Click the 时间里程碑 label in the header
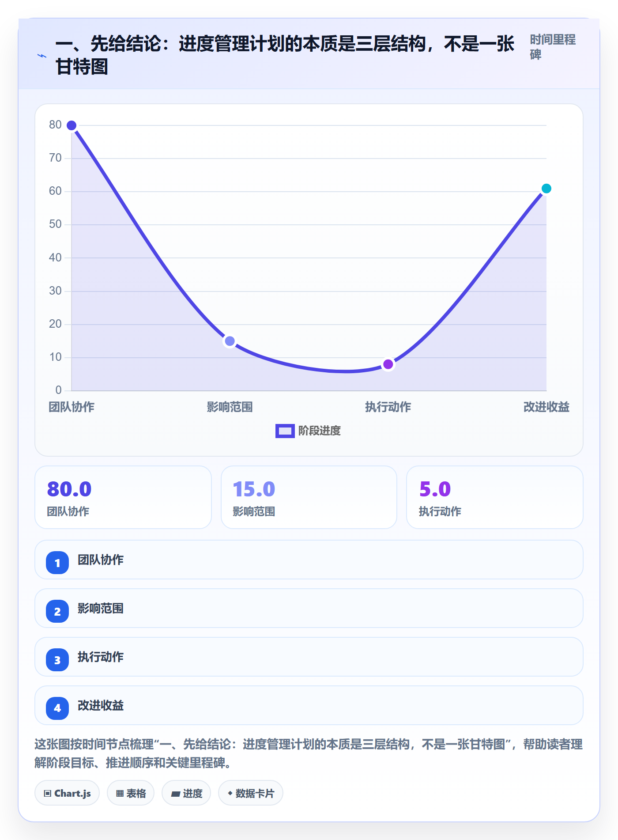 553,47
